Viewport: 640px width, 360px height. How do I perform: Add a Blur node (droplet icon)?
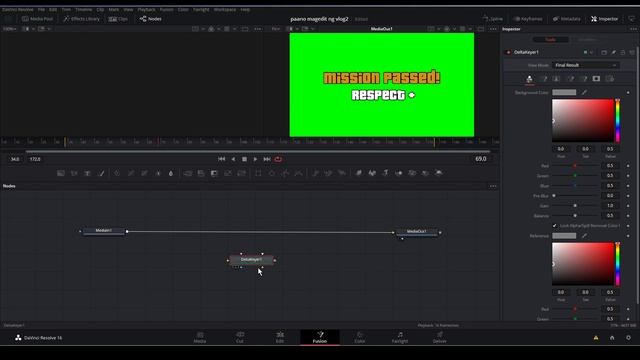171,173
